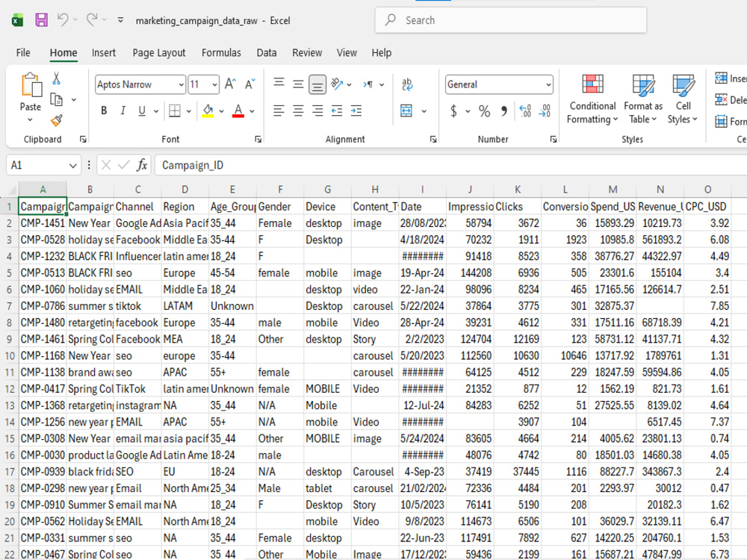Open the General number format dropdown
This screenshot has height=560, width=747.
(548, 85)
